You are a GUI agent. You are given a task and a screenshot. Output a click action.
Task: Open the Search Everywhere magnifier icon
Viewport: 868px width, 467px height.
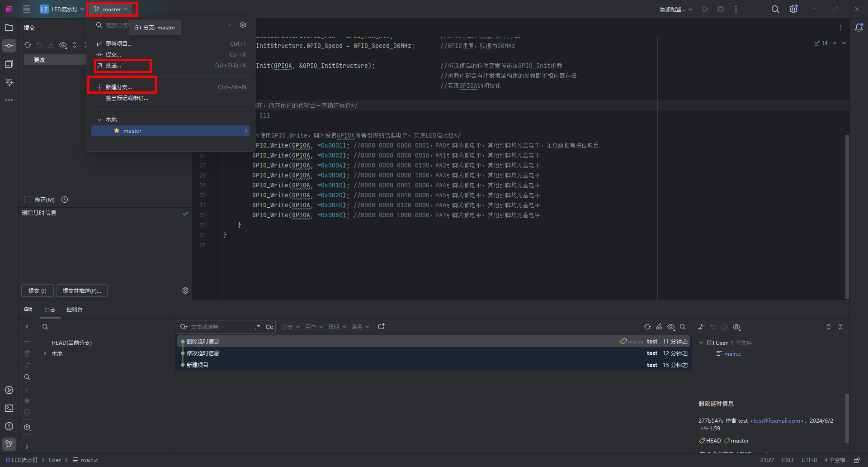(x=775, y=9)
